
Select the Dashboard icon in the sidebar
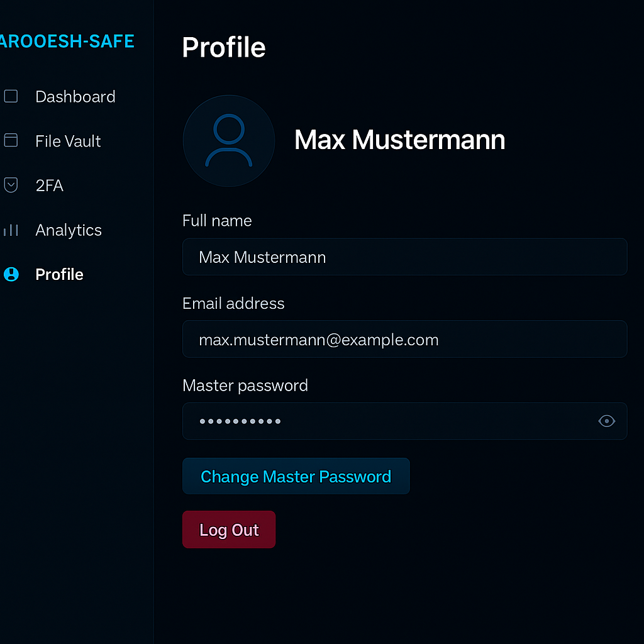pos(11,96)
